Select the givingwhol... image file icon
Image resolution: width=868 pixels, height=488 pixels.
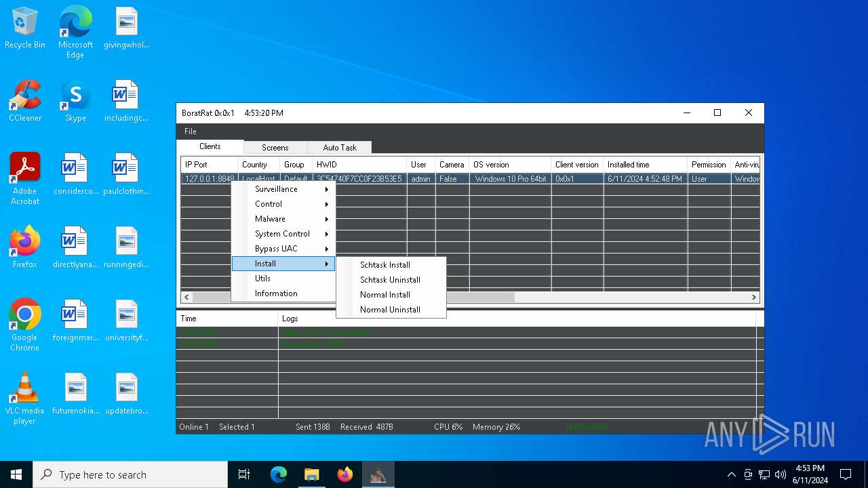[126, 28]
